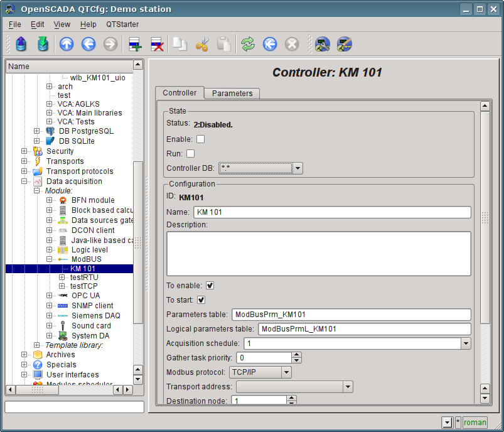The height and width of the screenshot is (432, 504).
Task: Refresh the page with the green arrows icon
Action: [x=249, y=44]
